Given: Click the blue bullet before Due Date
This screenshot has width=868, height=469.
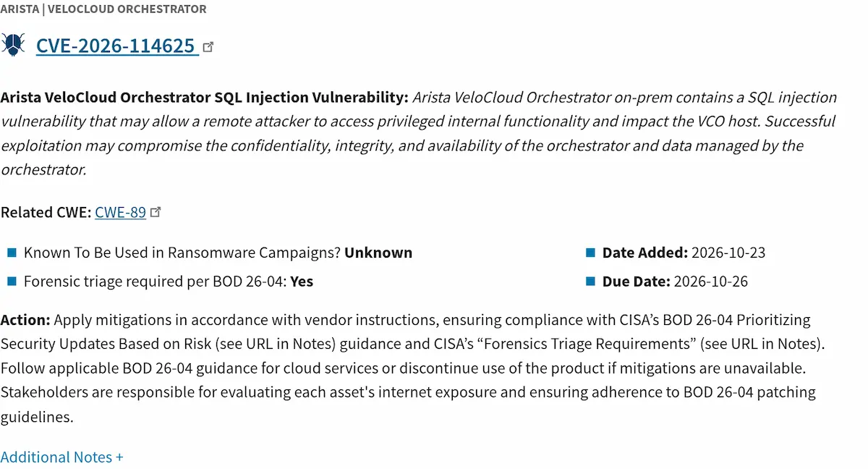Looking at the screenshot, I should click(x=590, y=282).
